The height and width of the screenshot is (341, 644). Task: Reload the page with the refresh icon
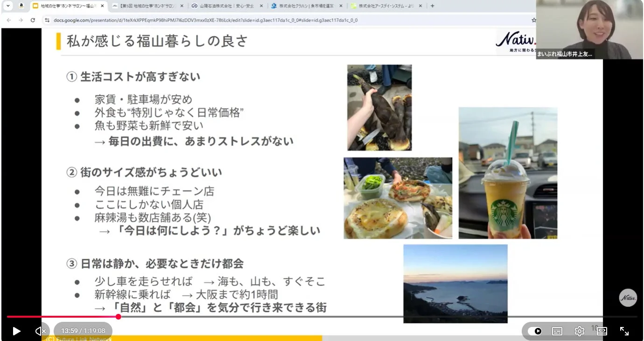[32, 20]
